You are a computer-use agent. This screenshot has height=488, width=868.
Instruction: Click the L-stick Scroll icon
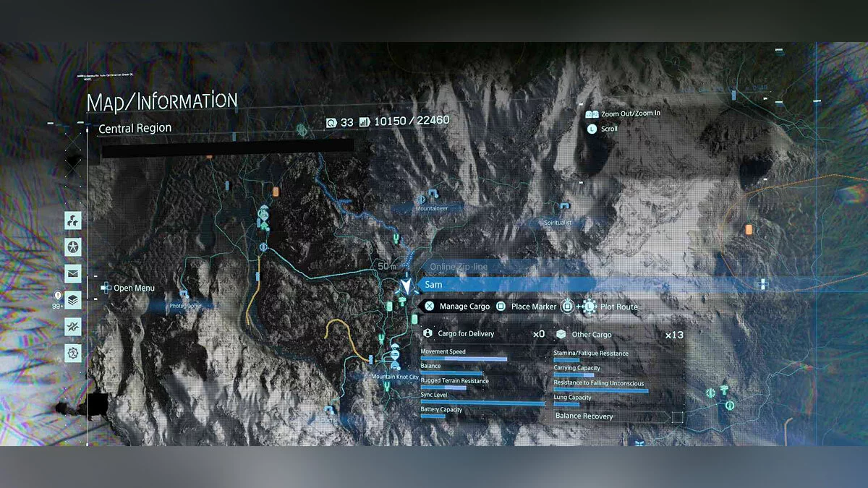tap(592, 129)
